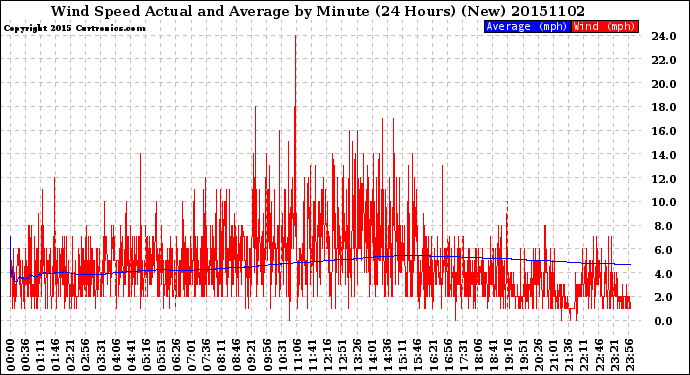Click the 14:01 time label
This screenshot has width=690, height=375.
372,355
